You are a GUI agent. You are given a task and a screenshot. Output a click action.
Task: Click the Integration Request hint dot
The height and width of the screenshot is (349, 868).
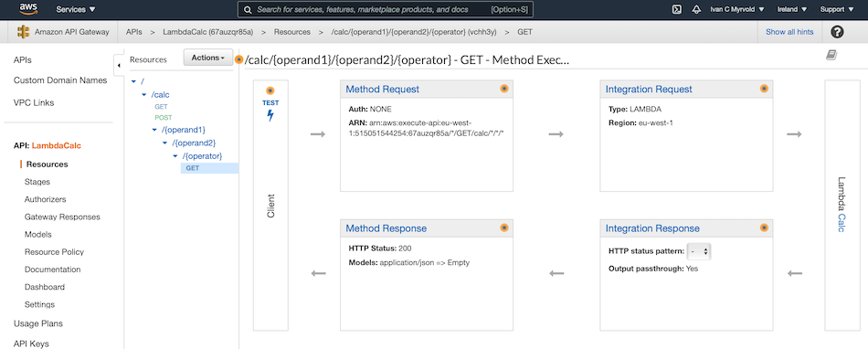click(764, 89)
